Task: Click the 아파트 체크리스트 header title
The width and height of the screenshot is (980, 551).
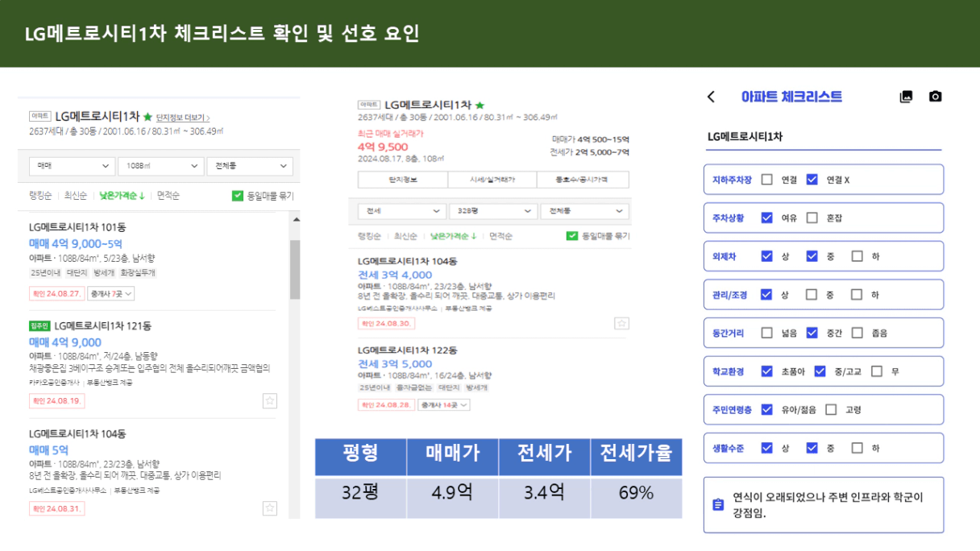Action: tap(791, 97)
